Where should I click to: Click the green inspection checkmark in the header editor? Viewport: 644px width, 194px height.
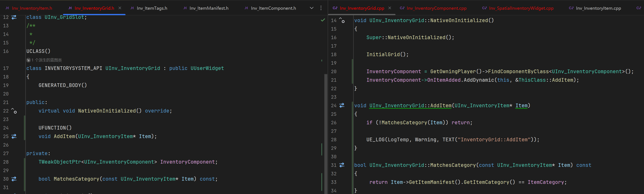click(323, 20)
